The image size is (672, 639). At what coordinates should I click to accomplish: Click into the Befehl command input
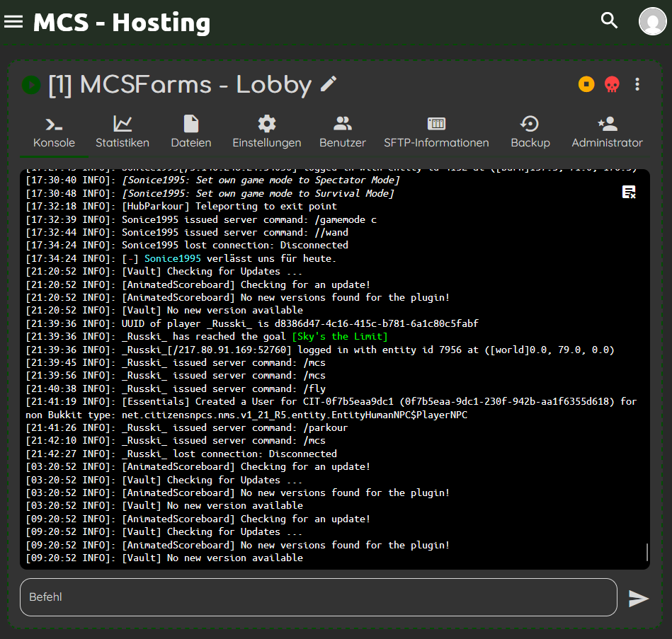pyautogui.click(x=319, y=597)
